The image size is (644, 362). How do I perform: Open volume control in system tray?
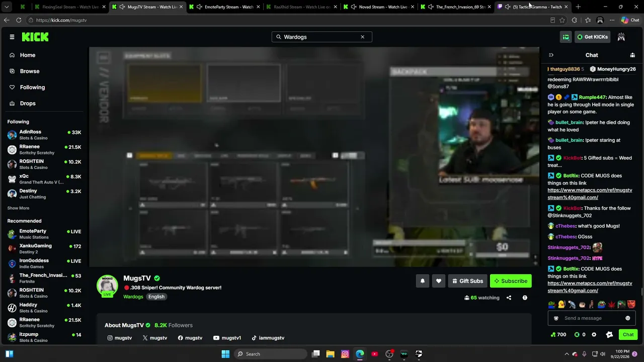click(x=603, y=354)
